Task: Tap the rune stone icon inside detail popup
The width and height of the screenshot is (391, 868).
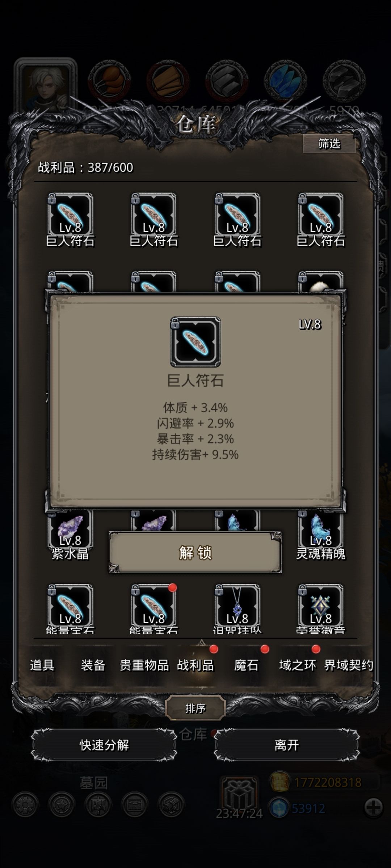Action: point(195,342)
